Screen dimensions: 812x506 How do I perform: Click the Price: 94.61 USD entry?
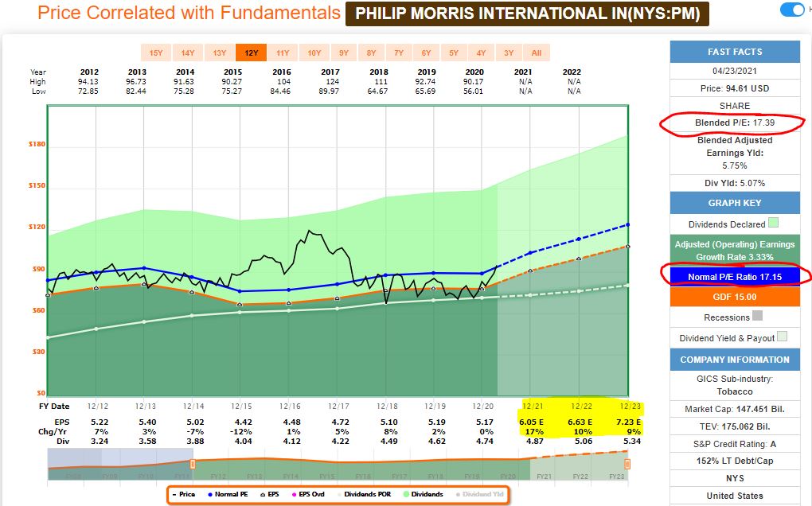[x=735, y=88]
